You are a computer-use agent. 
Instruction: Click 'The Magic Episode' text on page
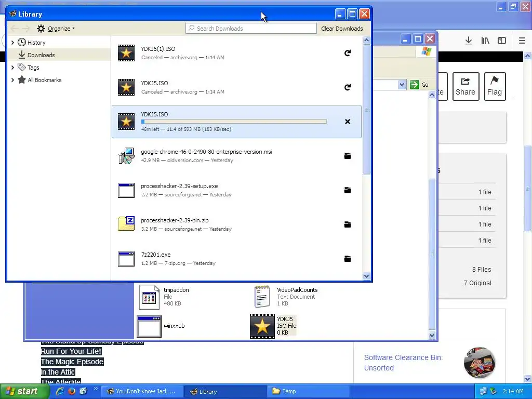click(72, 362)
